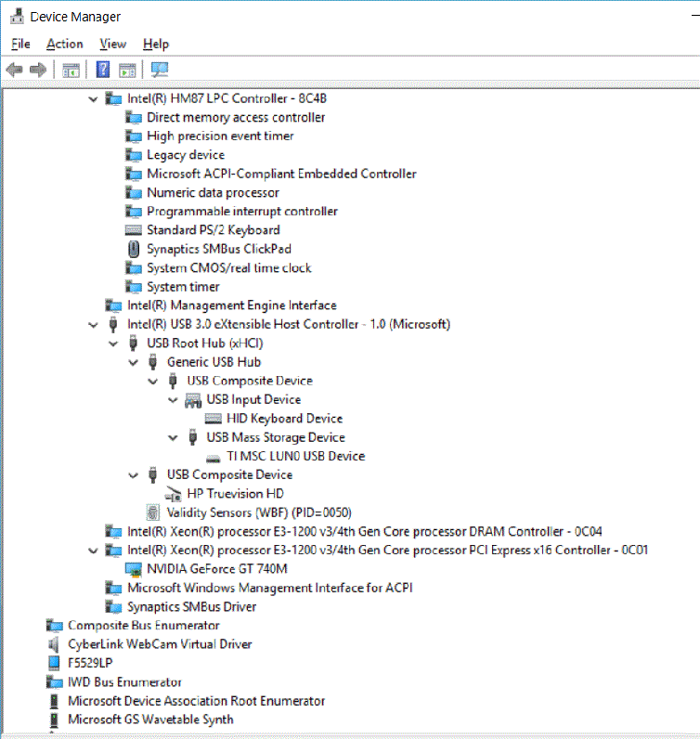This screenshot has width=700, height=739.
Task: Click the CyberLink WebCam Virtual Driver speaker icon
Action: (54, 644)
